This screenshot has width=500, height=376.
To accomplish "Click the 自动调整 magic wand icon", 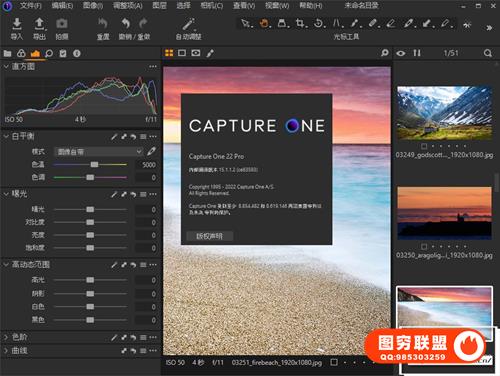I will [189, 24].
